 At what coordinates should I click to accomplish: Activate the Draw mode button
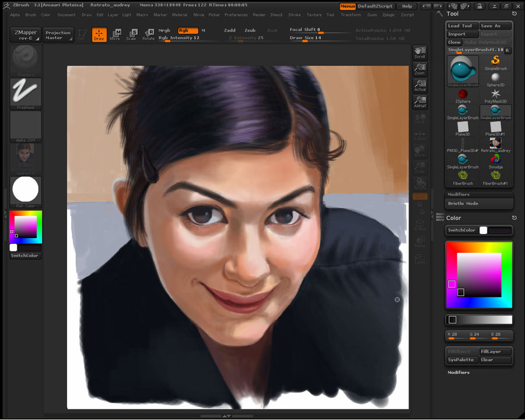click(x=99, y=35)
